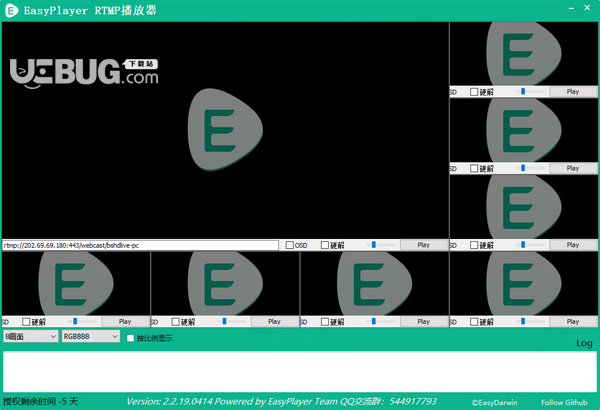Enable the 按比例显示 checkbox
The height and width of the screenshot is (410, 600).
click(130, 338)
